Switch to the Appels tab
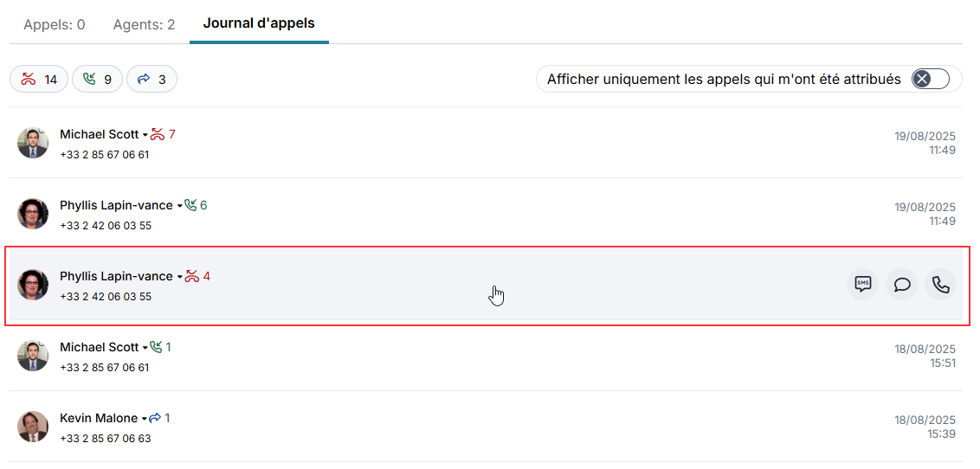The height and width of the screenshot is (469, 980). pos(54,24)
